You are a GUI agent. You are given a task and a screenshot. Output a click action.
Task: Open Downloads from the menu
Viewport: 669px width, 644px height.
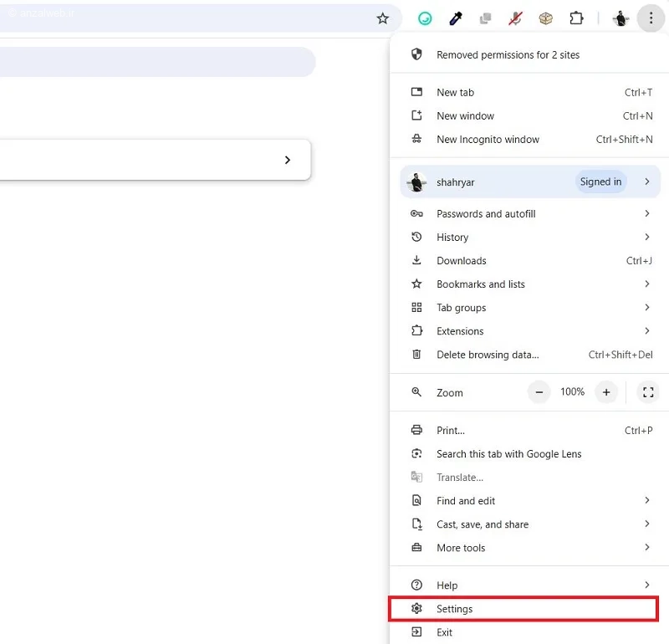point(529,260)
